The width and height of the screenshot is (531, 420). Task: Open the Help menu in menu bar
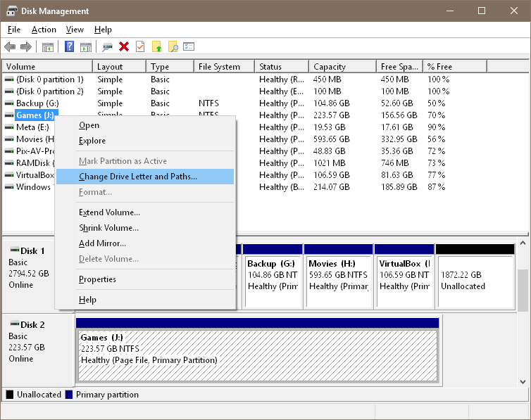(103, 30)
